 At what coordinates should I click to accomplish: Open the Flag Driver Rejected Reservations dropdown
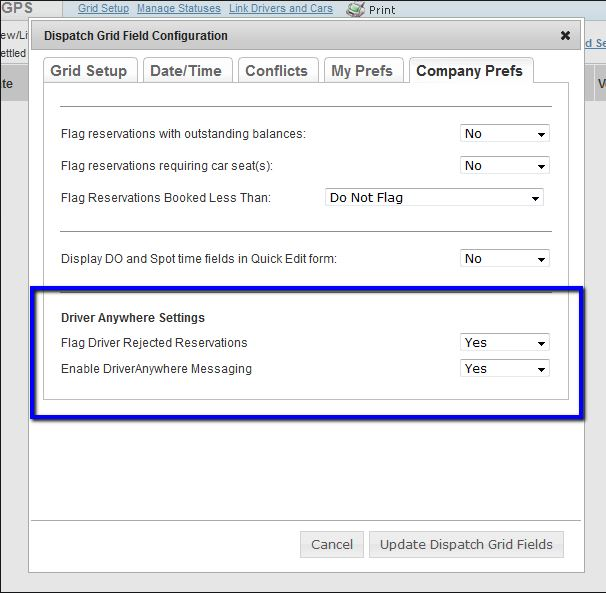505,343
